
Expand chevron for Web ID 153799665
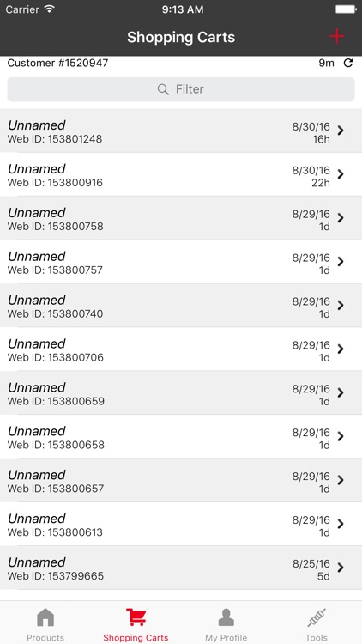tap(341, 568)
